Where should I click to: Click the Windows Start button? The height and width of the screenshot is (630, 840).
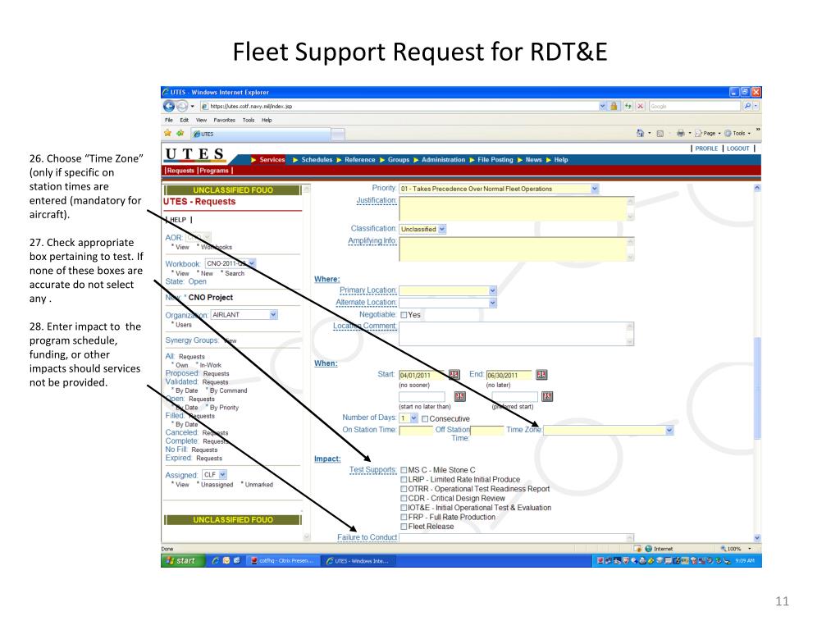(x=183, y=560)
